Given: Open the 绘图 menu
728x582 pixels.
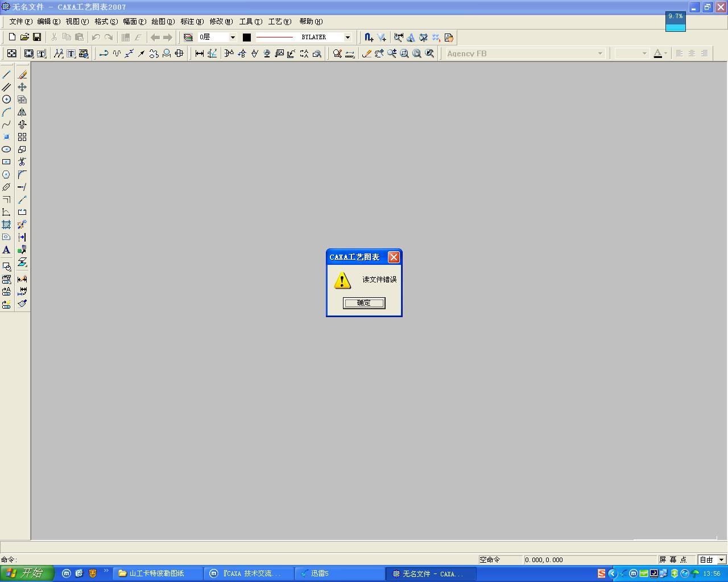Looking at the screenshot, I should coord(163,22).
